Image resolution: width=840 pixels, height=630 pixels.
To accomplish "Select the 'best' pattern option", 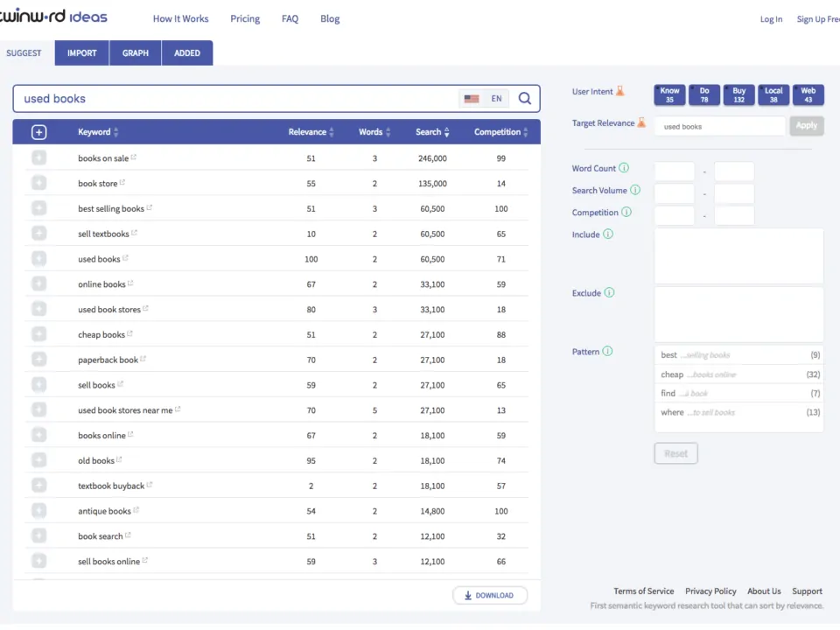I will (x=739, y=354).
